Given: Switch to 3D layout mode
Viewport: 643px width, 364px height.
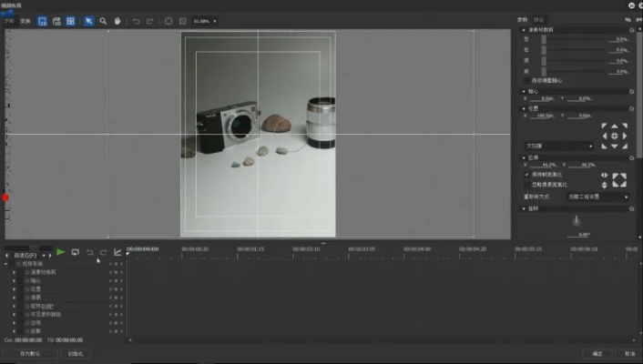Looking at the screenshot, I should click(56, 20).
